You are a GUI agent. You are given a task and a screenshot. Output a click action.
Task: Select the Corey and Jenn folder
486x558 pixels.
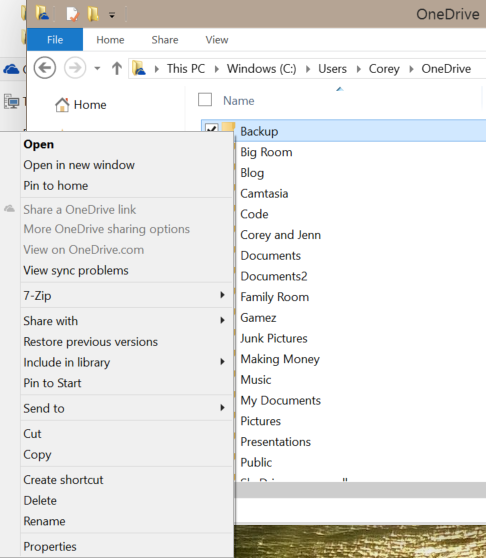[x=280, y=235]
